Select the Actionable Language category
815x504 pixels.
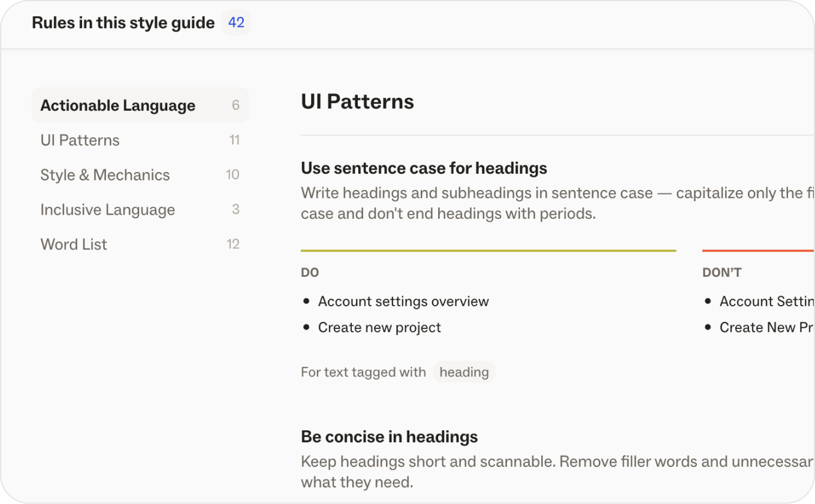(140, 105)
